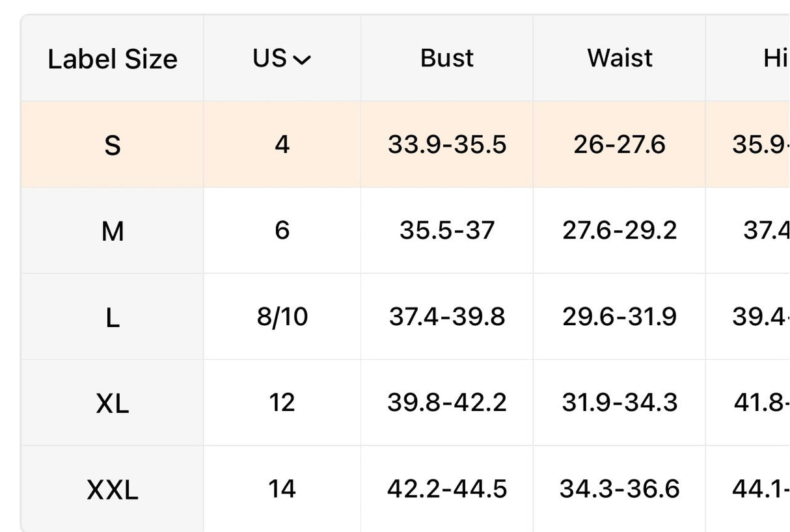This screenshot has width=790, height=532.
Task: Select the S label size cell
Action: point(113,144)
